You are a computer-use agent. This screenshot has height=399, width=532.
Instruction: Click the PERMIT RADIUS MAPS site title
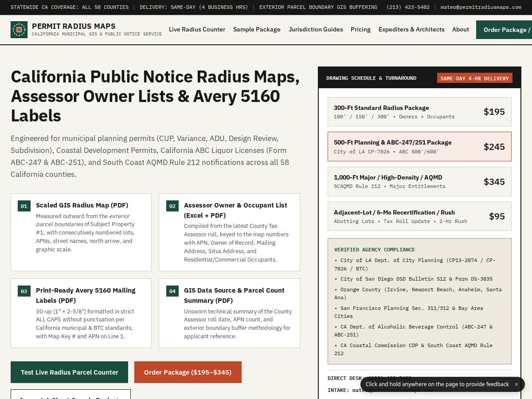click(x=74, y=26)
